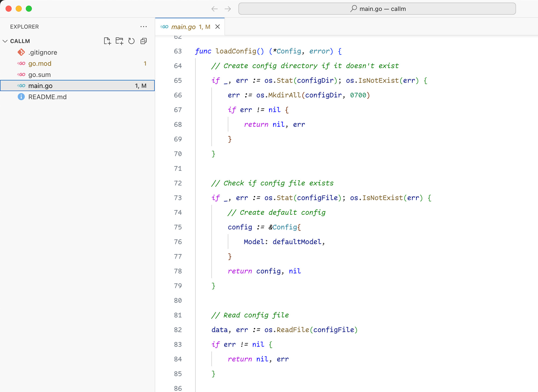The image size is (538, 392).
Task: Click the '1, M' status on main.go row
Action: (x=141, y=86)
